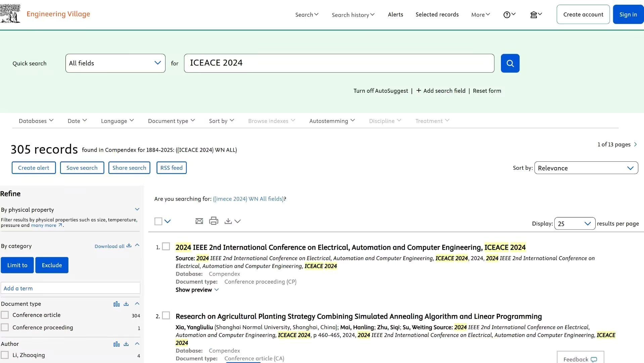Click the blue search magnifier button
The width and height of the screenshot is (644, 363).
pyautogui.click(x=510, y=63)
